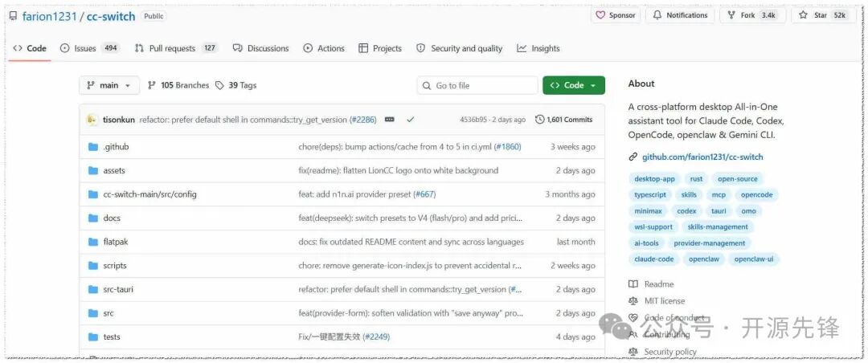Expand commit message ellipsis button
The image size is (868, 363).
click(390, 120)
